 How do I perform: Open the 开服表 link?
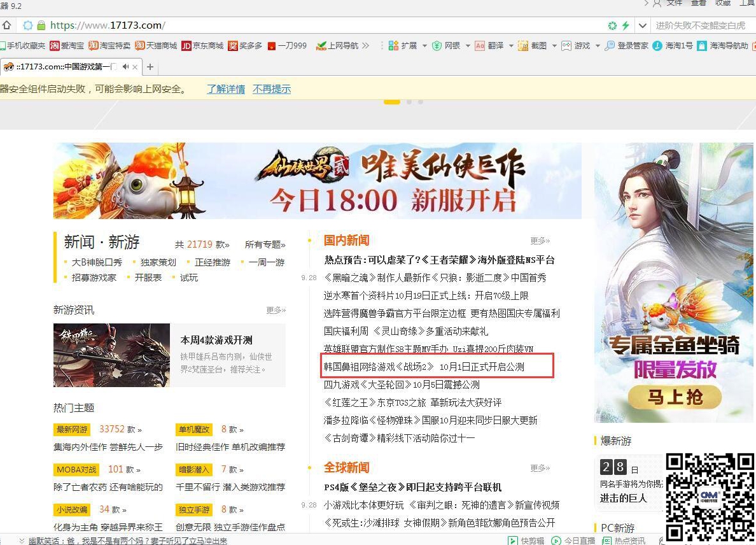click(148, 278)
